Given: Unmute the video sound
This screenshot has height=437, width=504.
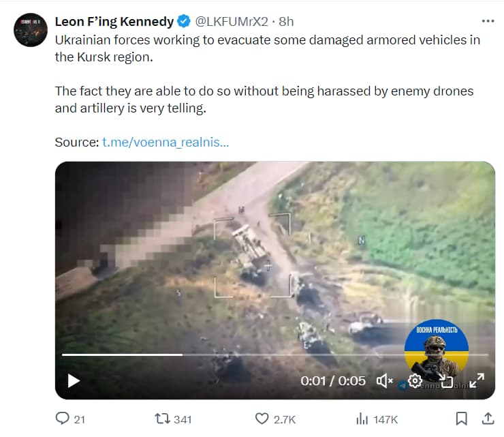Looking at the screenshot, I should pyautogui.click(x=385, y=381).
